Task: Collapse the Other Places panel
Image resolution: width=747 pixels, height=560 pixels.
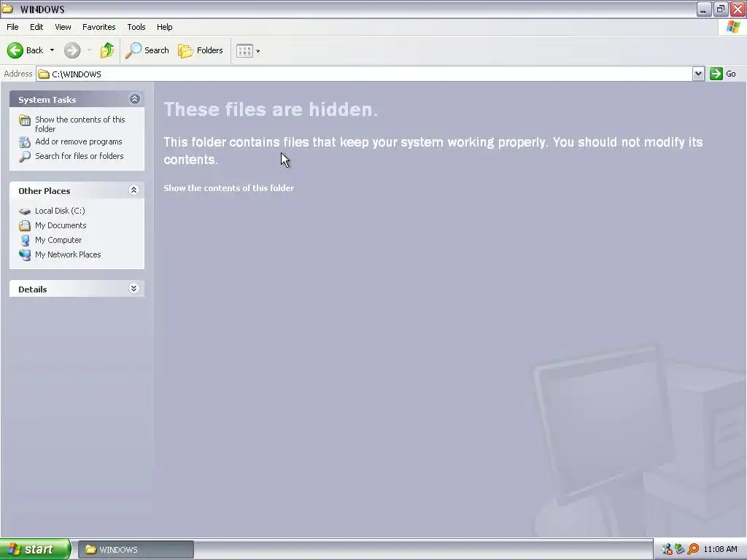Action: tap(134, 190)
